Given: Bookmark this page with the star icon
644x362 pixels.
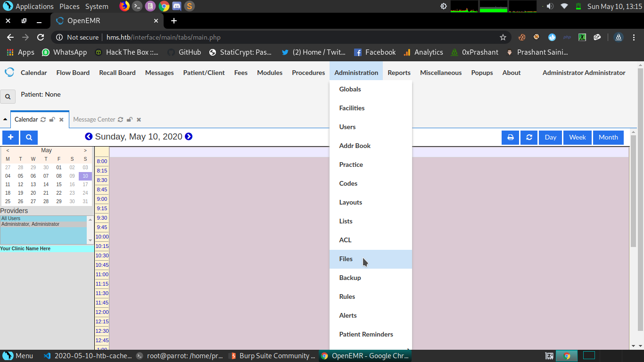Looking at the screenshot, I should pos(503,37).
